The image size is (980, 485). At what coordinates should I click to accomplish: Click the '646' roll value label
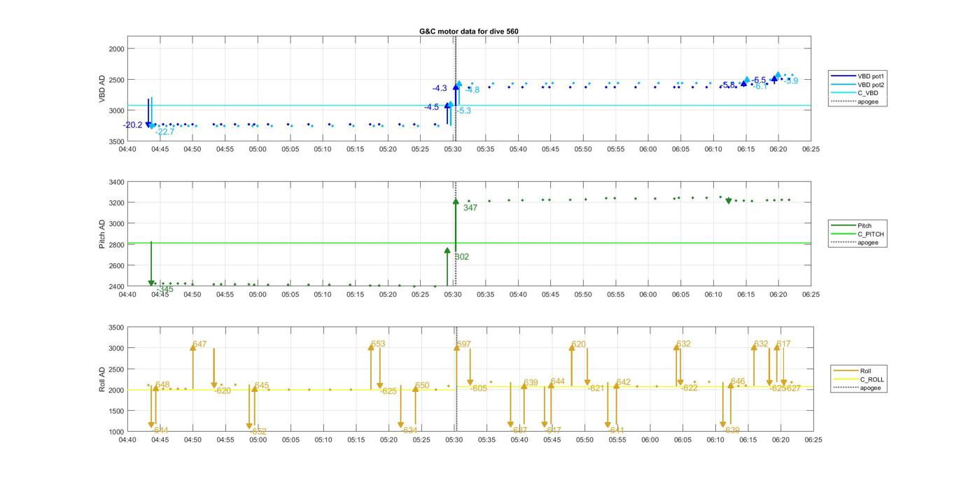[738, 381]
